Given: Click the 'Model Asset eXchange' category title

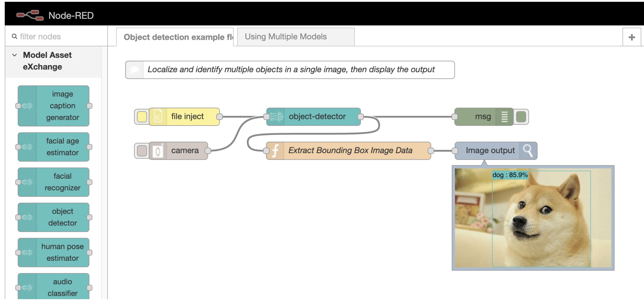Looking at the screenshot, I should (47, 61).
